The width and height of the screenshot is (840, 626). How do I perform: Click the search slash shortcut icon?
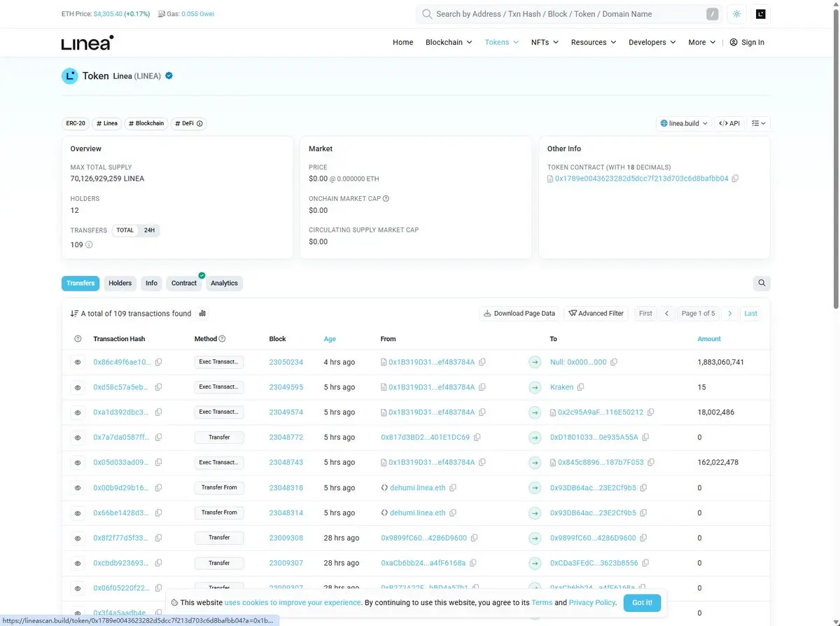(713, 14)
